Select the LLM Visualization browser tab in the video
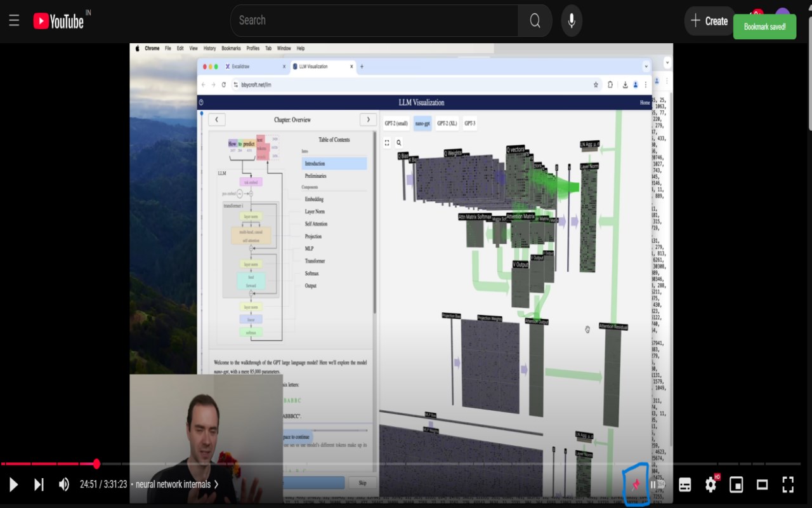This screenshot has height=508, width=812. point(323,67)
